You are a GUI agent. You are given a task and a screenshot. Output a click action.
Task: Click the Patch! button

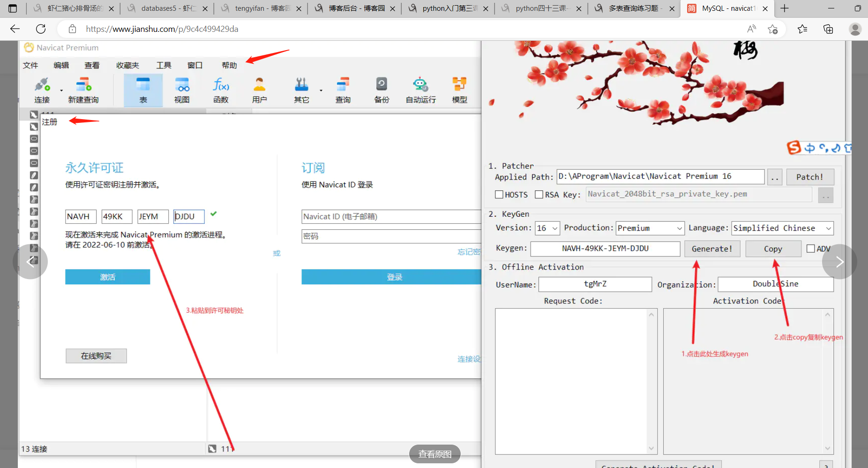[x=810, y=177]
